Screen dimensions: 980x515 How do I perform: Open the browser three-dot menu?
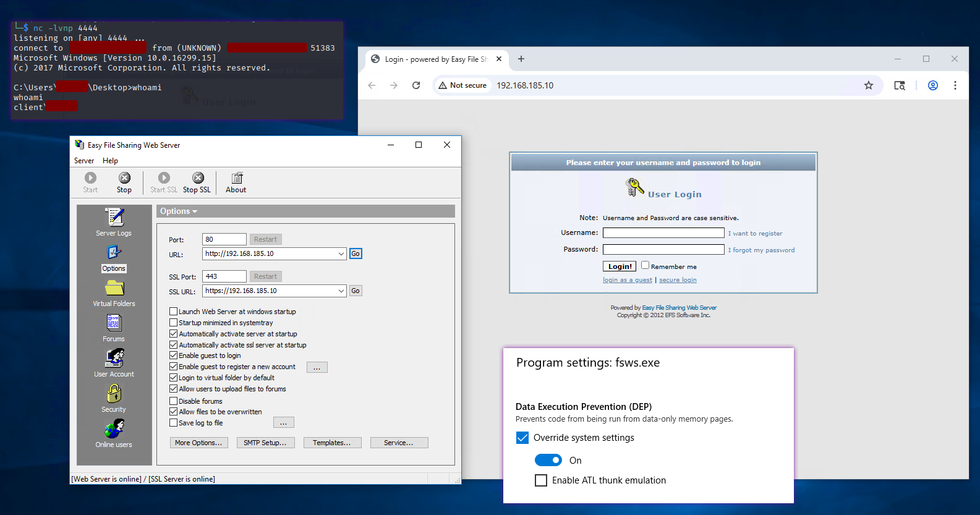point(955,85)
